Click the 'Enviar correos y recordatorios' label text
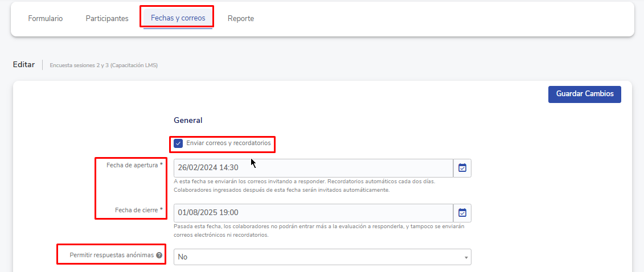The width and height of the screenshot is (644, 272). click(228, 143)
